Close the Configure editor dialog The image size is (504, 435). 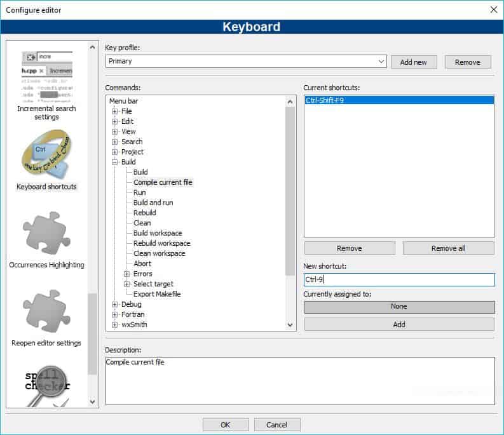(494, 10)
